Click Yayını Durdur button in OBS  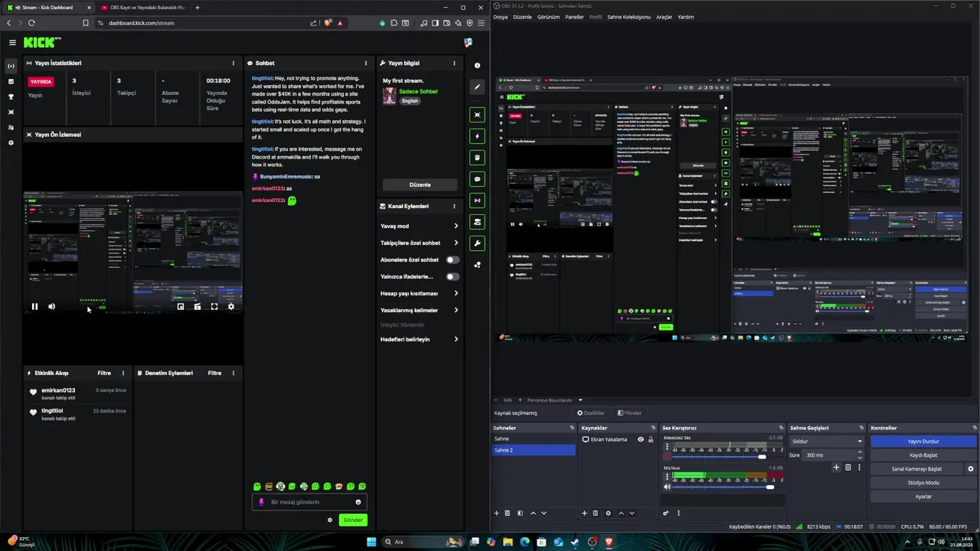point(923,442)
